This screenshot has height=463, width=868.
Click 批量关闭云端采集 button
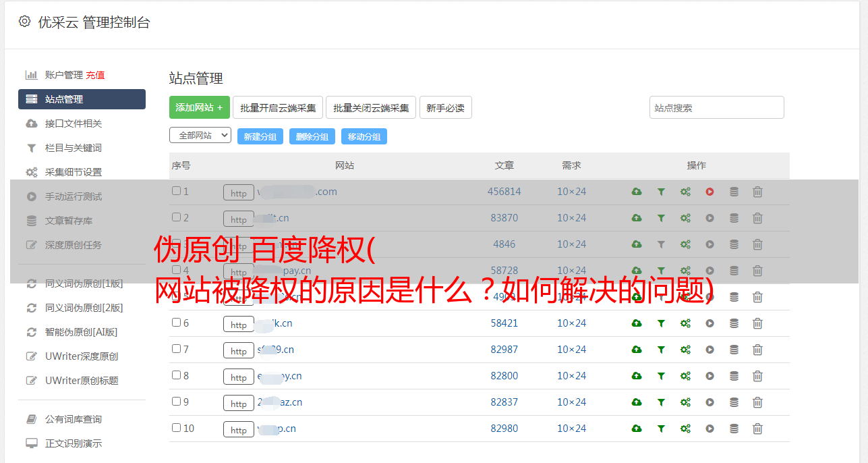[371, 107]
